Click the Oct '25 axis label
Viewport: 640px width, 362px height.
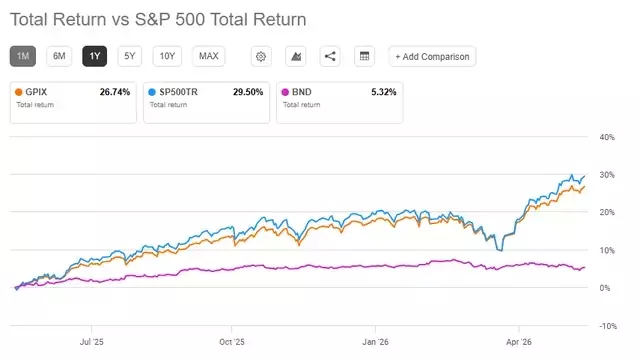click(x=232, y=342)
